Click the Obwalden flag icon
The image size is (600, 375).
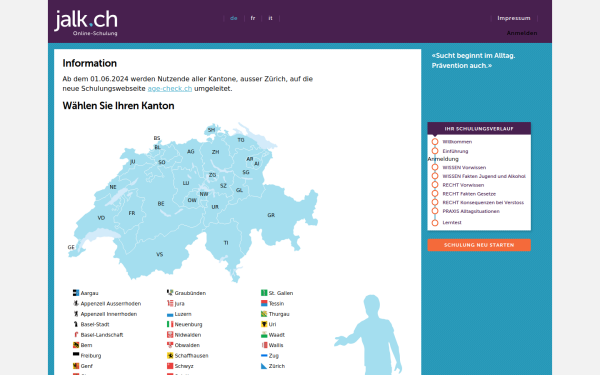point(170,345)
